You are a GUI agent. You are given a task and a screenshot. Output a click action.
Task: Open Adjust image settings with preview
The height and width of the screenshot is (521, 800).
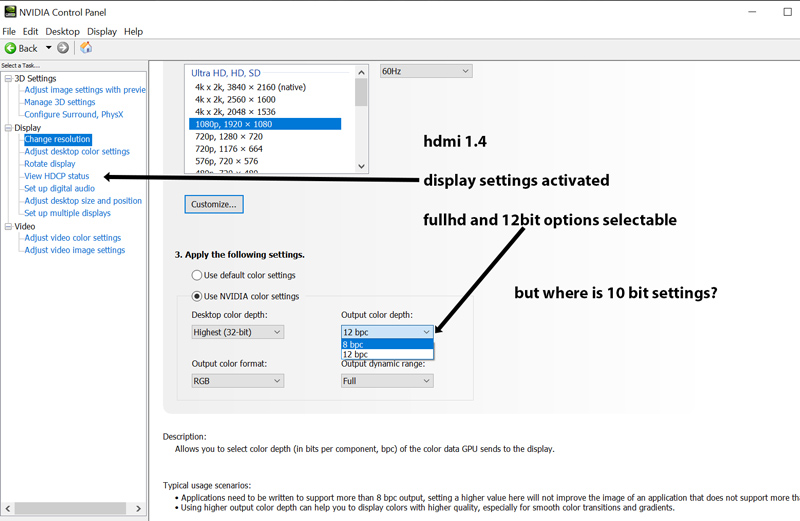click(85, 90)
